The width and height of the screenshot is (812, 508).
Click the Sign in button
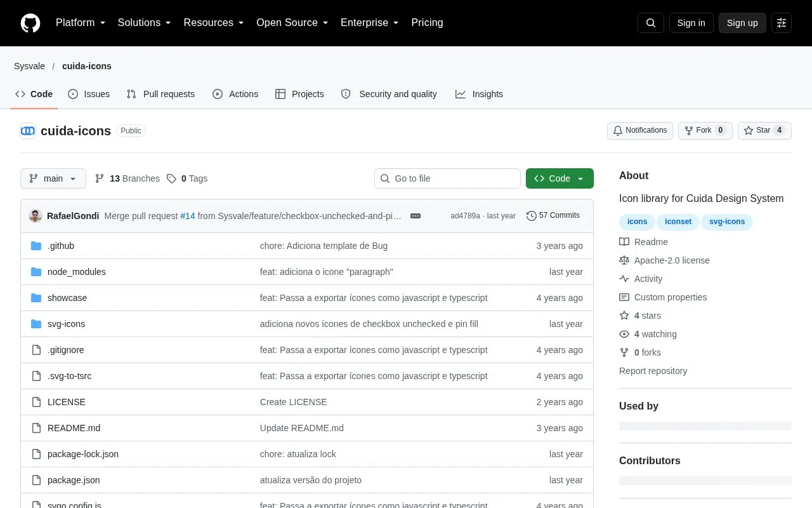coord(691,23)
